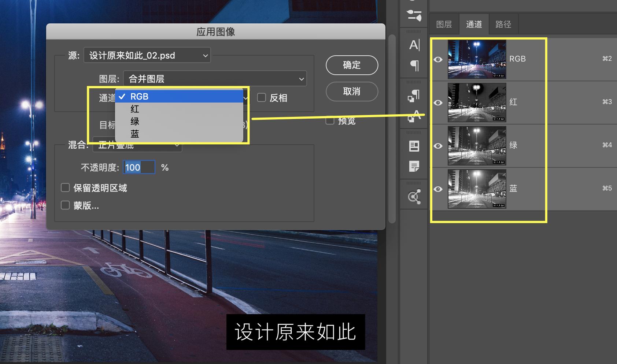Enable the 反相 checkbox
This screenshot has height=364, width=617.
click(x=261, y=97)
